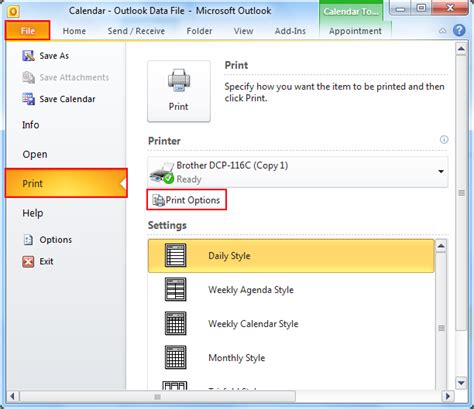
Task: Click the Weekly Calendar Style layout icon
Action: tap(176, 323)
